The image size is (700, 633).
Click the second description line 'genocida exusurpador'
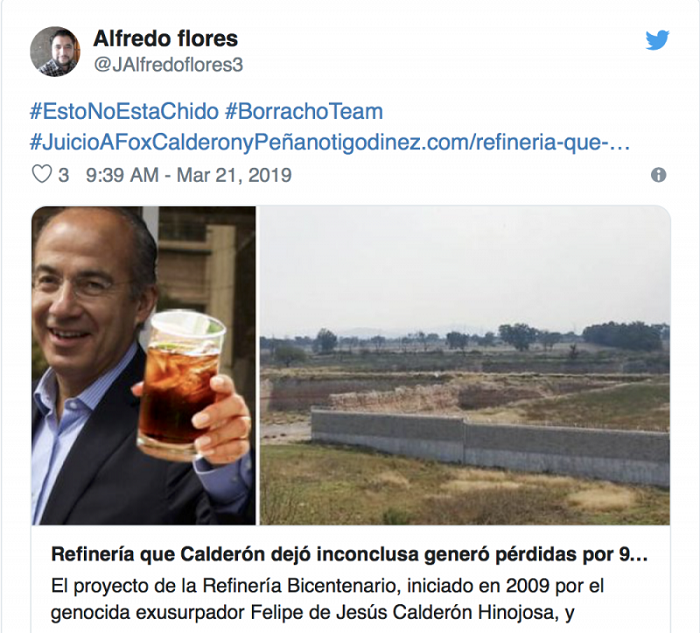click(312, 612)
